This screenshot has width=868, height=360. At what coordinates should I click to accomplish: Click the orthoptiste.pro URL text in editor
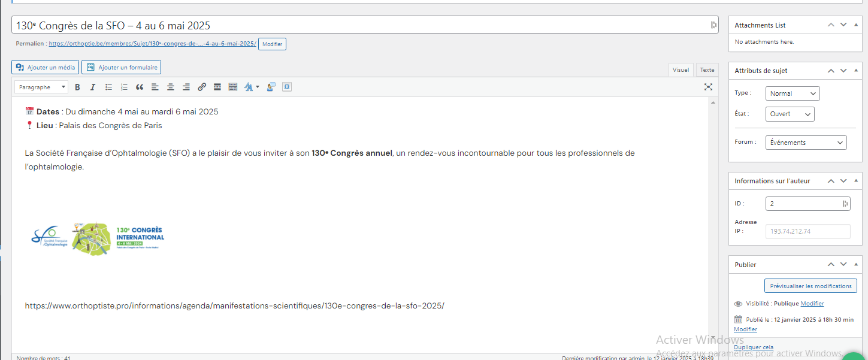tap(234, 305)
